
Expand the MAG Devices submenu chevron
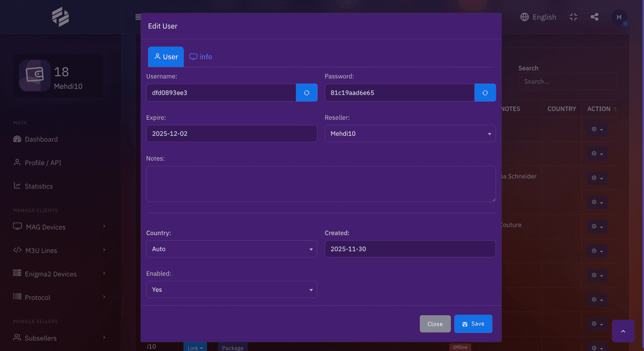pyautogui.click(x=104, y=226)
